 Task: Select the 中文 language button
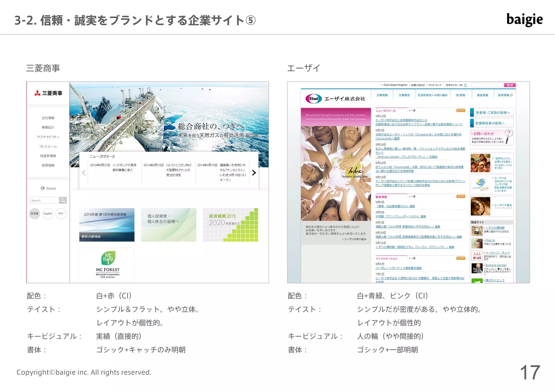coord(61,214)
